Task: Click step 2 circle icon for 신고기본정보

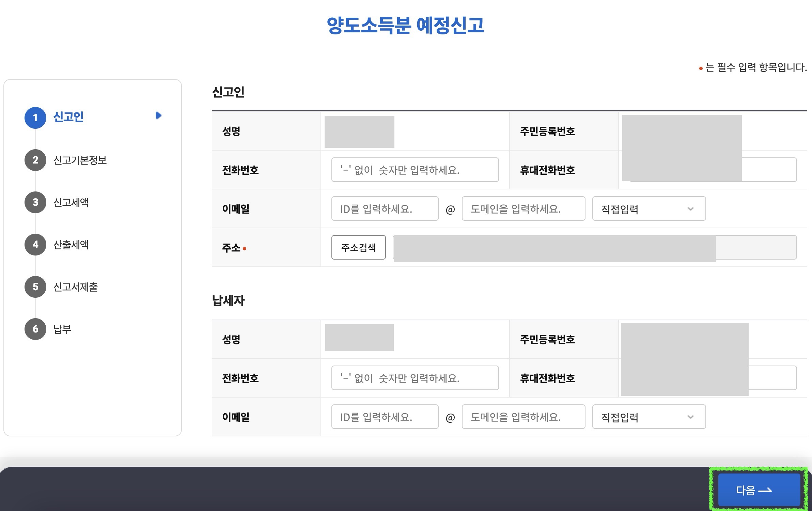Action: tap(35, 160)
